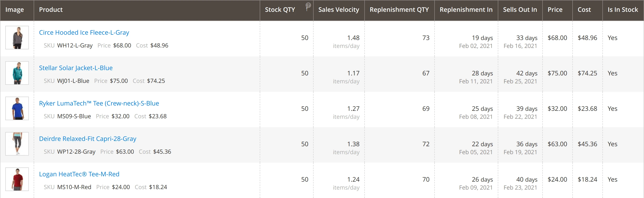
Task: Open the Stellar Solar Jacket-L-Blue product page
Action: pos(76,68)
